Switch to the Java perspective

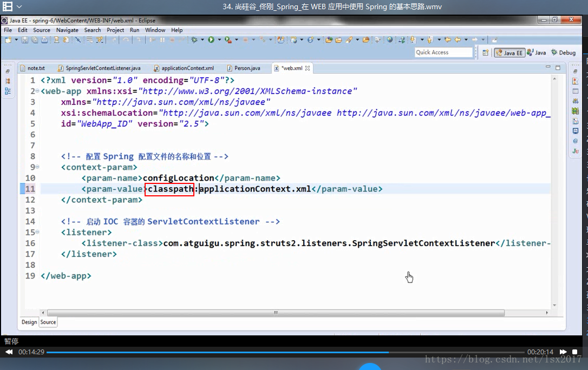[536, 53]
